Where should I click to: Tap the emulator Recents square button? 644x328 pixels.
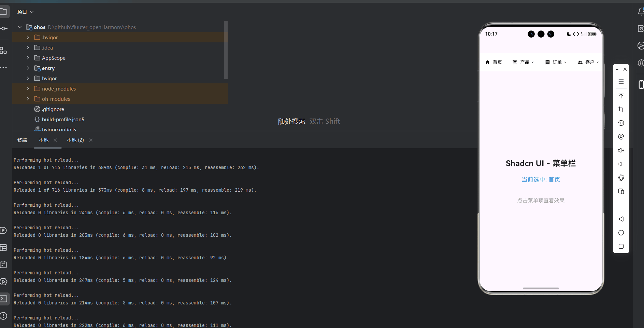tap(621, 246)
